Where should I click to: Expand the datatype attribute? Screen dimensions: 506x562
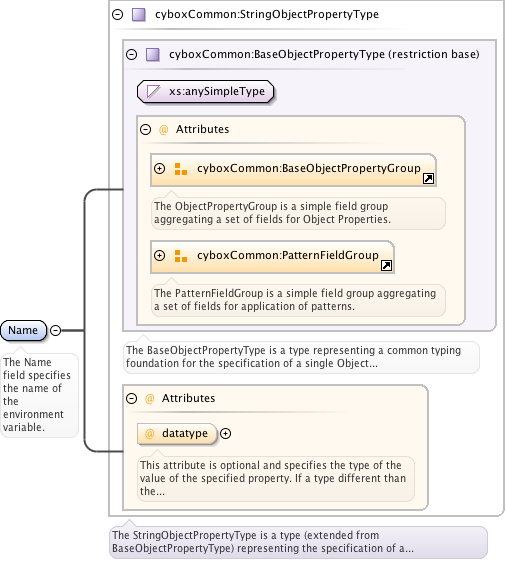225,434
